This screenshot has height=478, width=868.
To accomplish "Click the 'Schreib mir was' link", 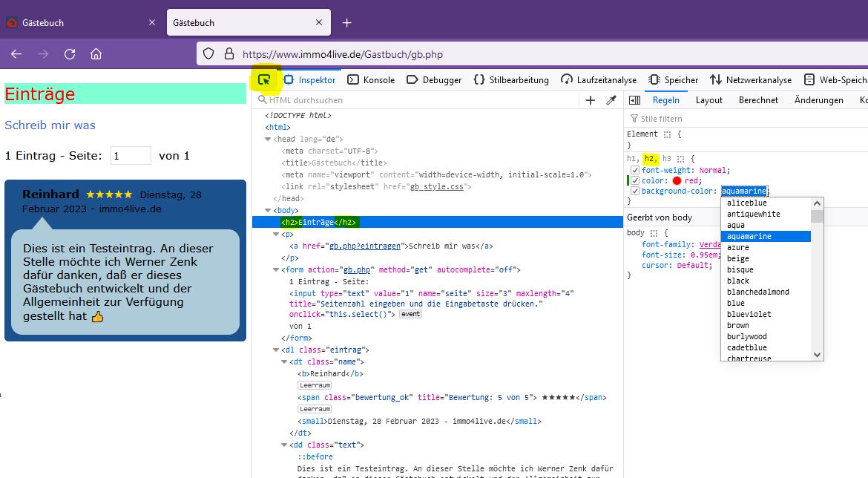I will (x=50, y=125).
